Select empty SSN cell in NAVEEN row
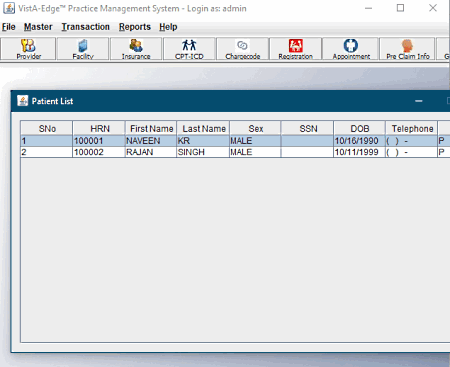This screenshot has width=450, height=367. click(307, 141)
